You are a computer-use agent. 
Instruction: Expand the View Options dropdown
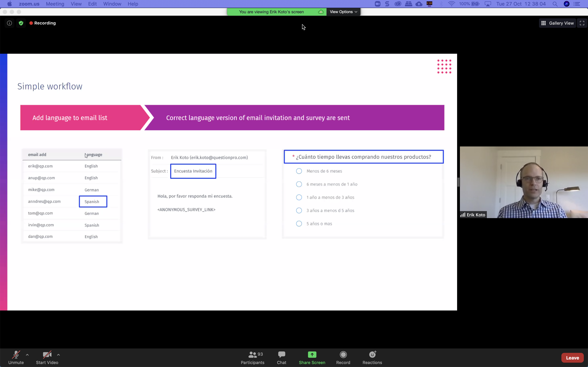343,12
